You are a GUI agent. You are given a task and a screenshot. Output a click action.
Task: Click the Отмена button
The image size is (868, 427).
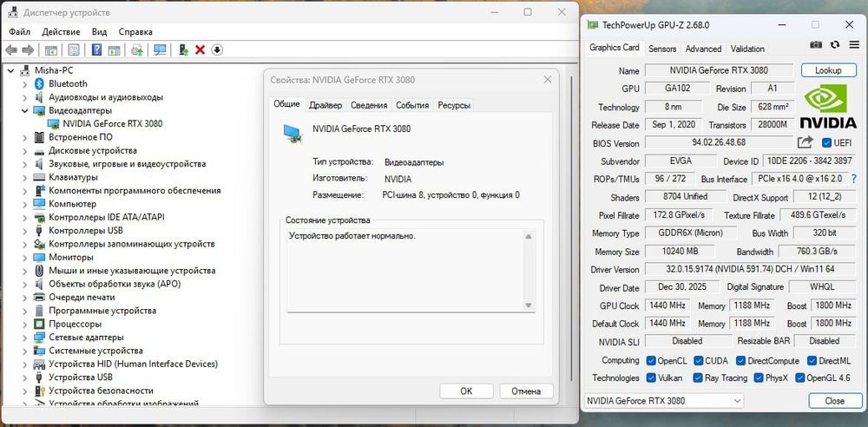click(526, 391)
